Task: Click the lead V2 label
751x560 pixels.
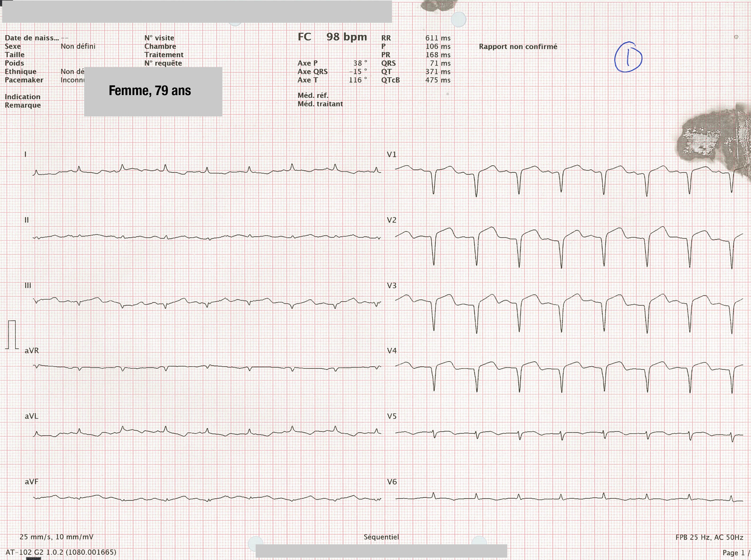Action: 392,220
